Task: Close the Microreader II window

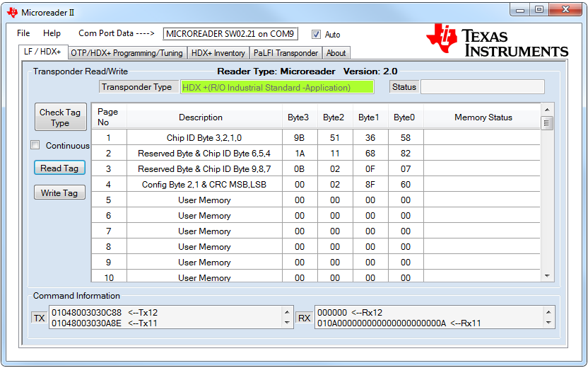Action: [x=565, y=10]
